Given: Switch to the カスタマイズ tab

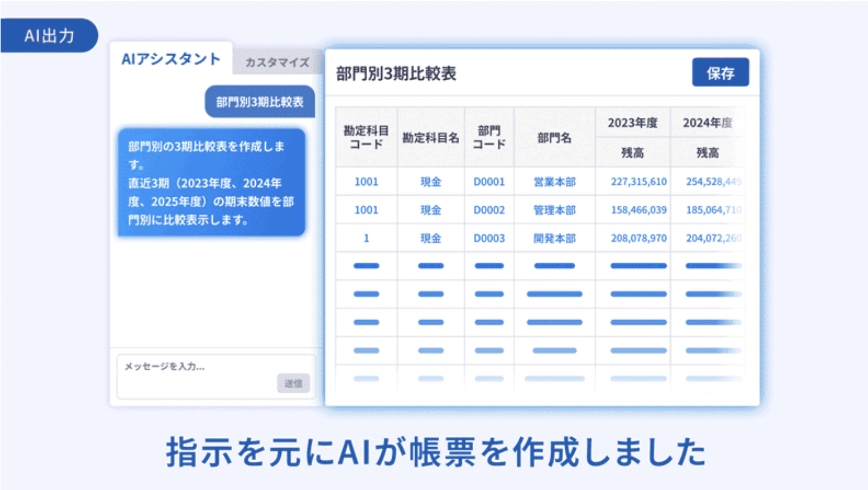Looking at the screenshot, I should [277, 63].
